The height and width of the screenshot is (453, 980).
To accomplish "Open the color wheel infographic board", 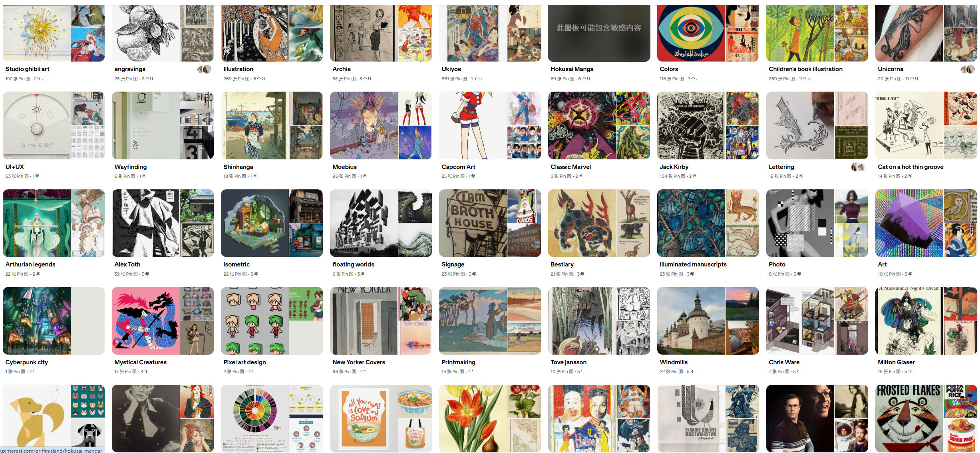I will coord(272,418).
